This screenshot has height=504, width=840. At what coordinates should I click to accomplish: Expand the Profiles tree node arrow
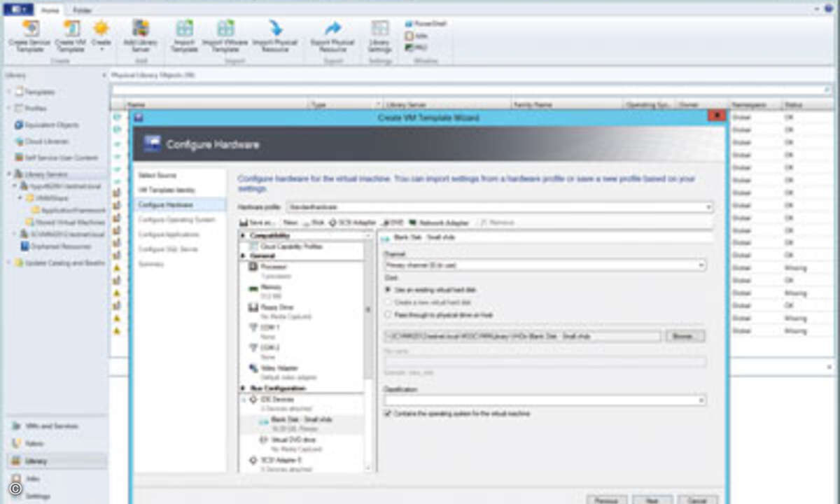click(9, 108)
